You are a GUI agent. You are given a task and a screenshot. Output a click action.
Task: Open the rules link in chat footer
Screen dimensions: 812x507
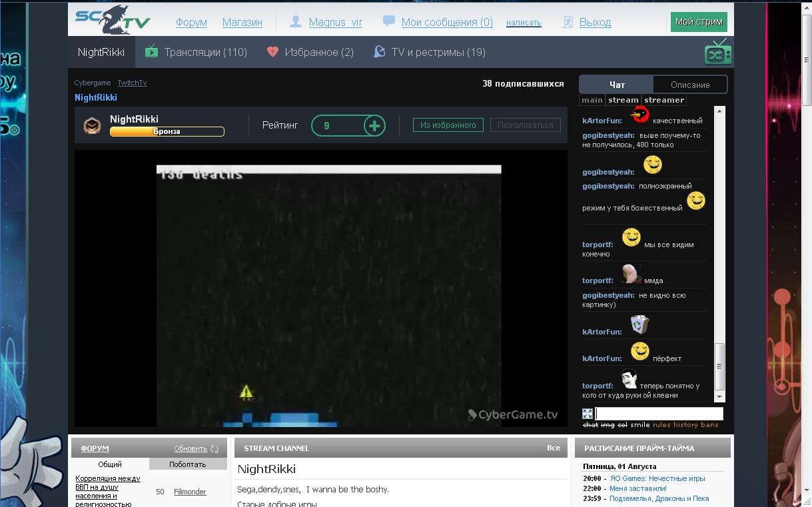pos(661,424)
